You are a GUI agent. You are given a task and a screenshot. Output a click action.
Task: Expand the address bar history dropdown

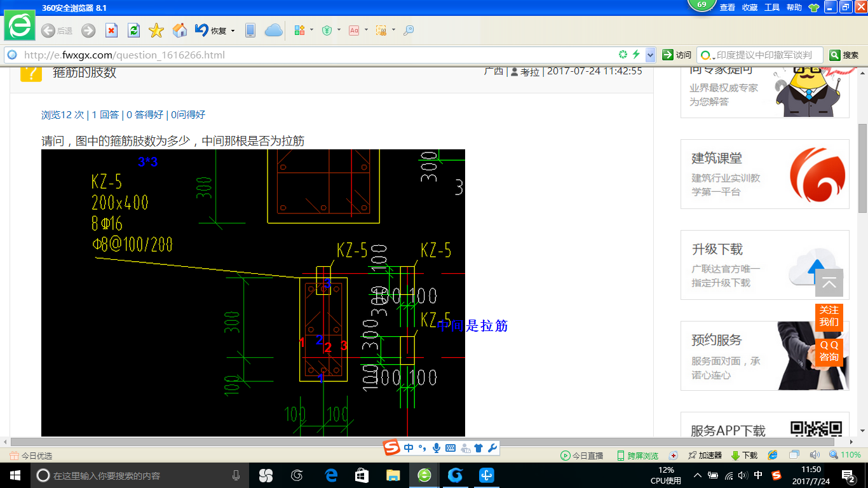650,55
